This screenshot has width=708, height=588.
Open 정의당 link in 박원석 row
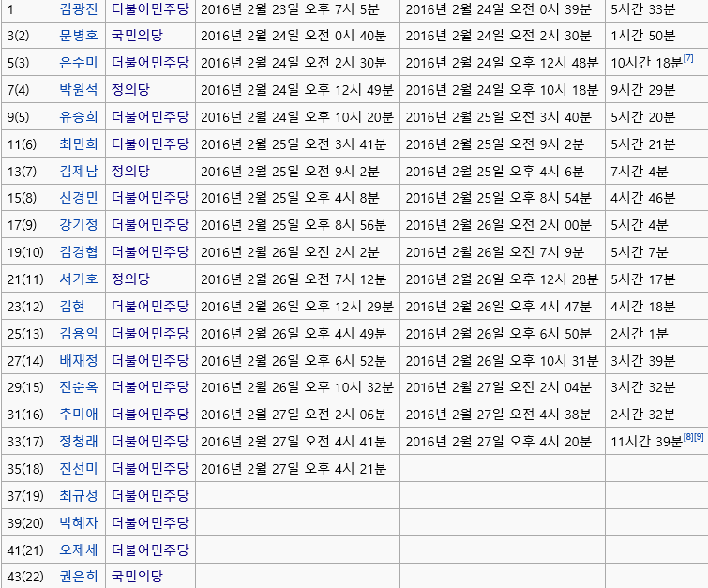pos(130,89)
